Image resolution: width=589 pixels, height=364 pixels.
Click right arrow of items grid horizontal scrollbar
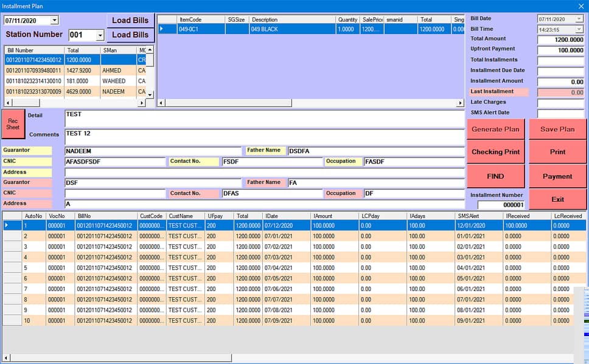pyautogui.click(x=460, y=103)
